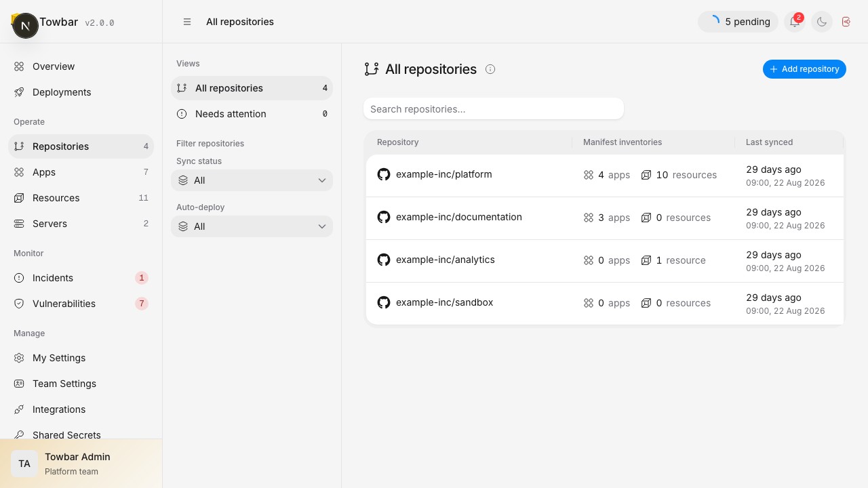Click apps icon in platform row
The image size is (868, 488).
[589, 175]
